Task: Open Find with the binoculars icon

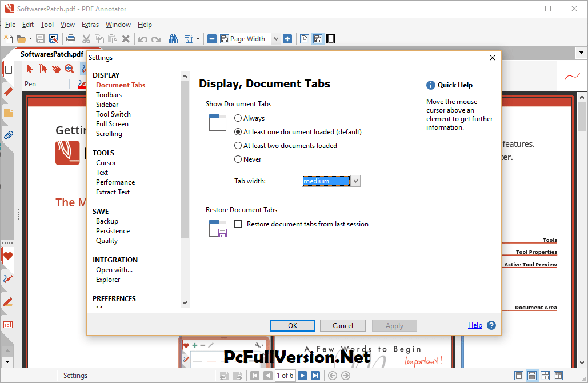Action: 173,39
